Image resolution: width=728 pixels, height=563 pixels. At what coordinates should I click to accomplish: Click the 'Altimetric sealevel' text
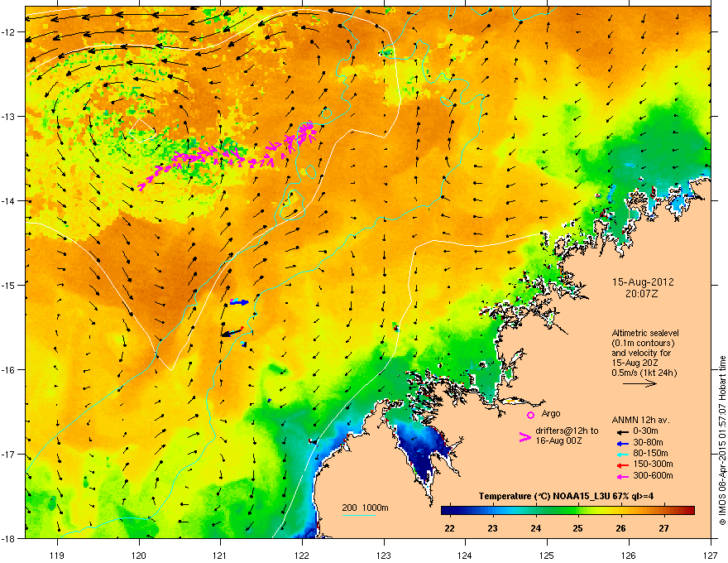coord(645,333)
